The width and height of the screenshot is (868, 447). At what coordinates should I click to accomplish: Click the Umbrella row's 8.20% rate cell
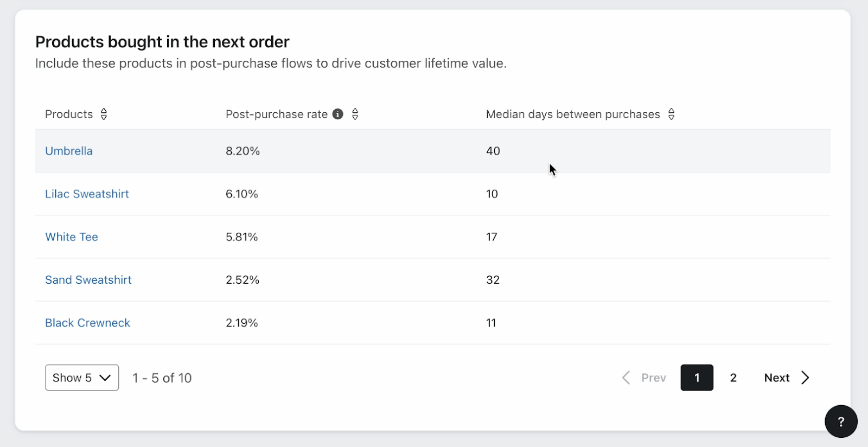coord(243,151)
